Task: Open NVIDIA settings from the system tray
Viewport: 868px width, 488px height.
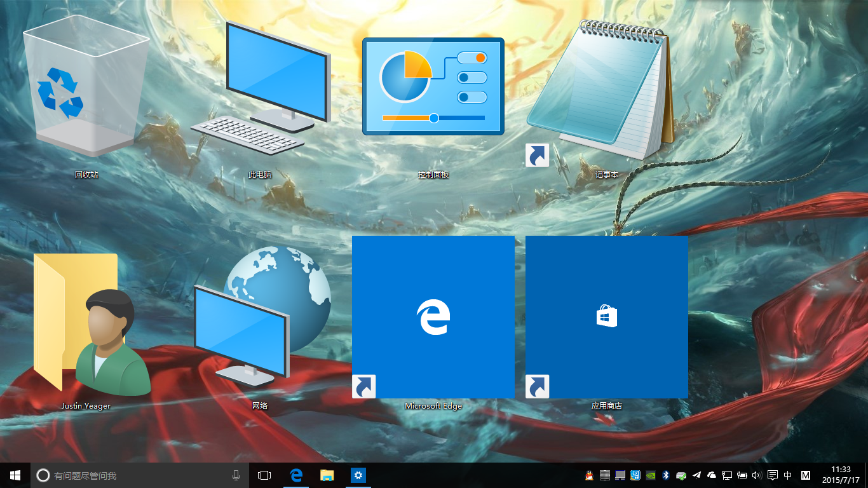Action: (650, 475)
